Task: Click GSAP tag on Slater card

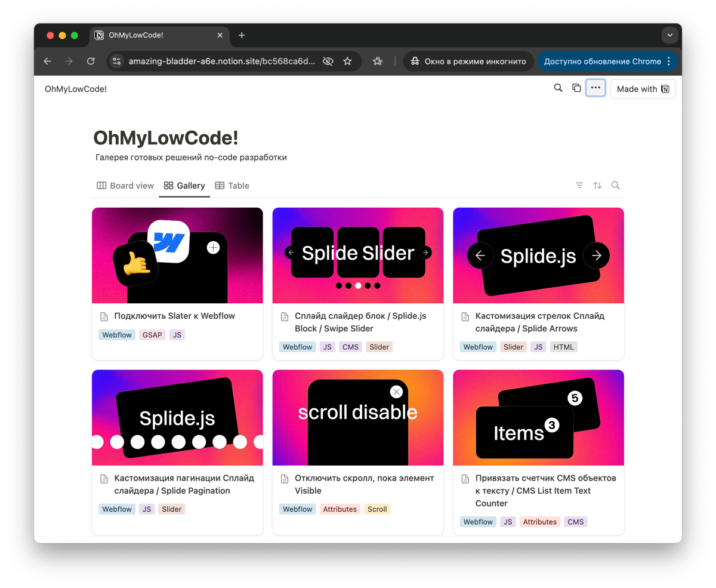Action: coord(152,335)
